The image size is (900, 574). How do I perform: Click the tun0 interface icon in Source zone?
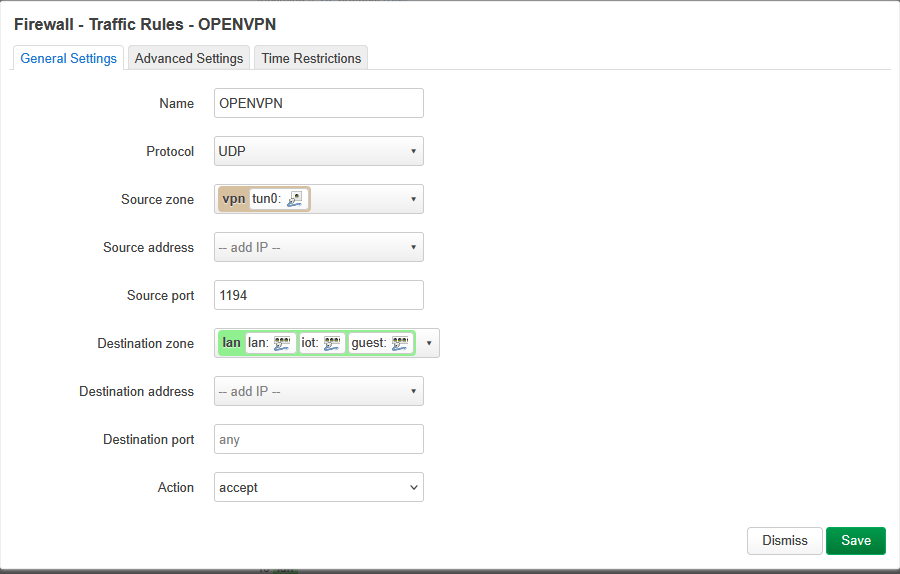(294, 199)
